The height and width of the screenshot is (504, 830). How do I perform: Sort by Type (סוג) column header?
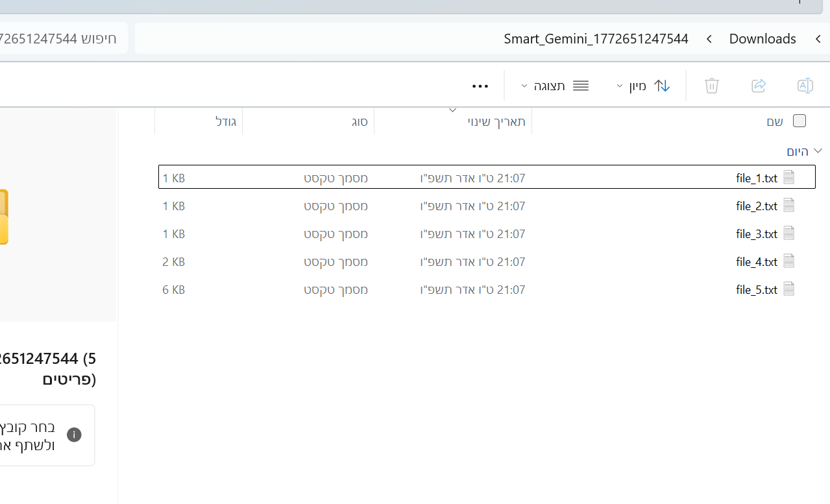[x=360, y=121]
